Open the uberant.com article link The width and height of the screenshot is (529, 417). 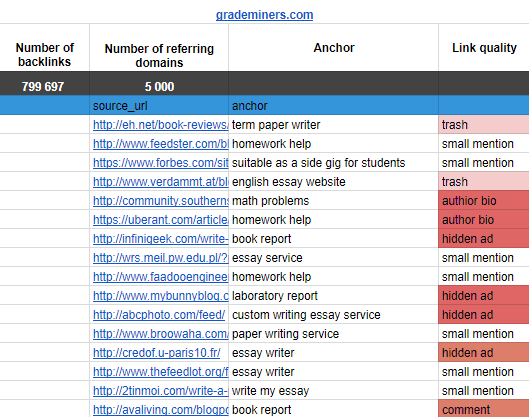click(161, 220)
